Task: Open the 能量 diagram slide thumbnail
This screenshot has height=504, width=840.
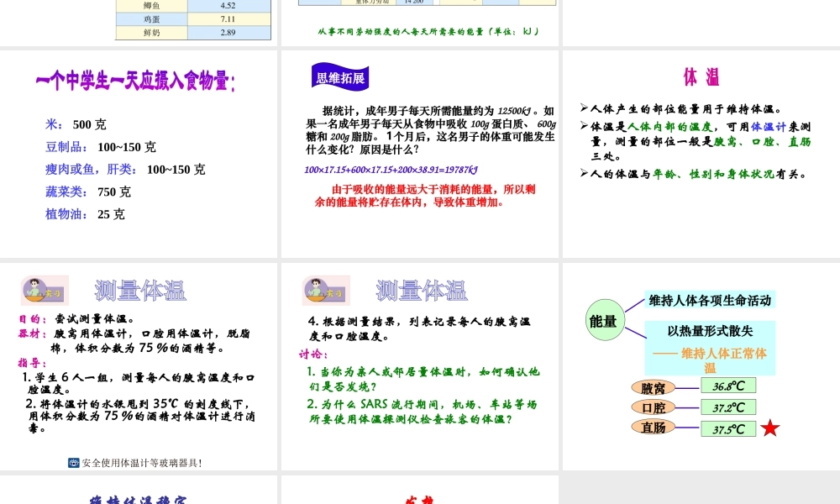Action: pyautogui.click(x=701, y=366)
